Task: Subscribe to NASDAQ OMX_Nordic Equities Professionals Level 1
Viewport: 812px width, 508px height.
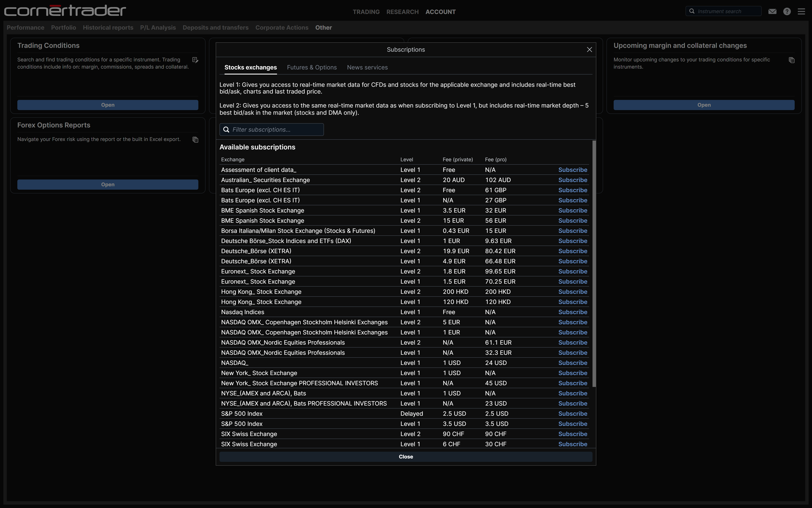Action: point(572,353)
